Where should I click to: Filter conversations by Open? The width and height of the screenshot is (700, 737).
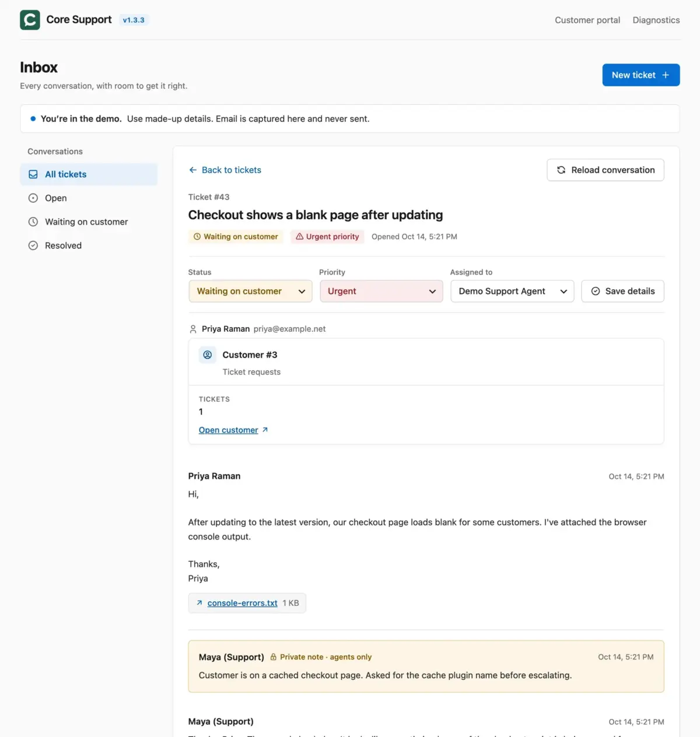pos(89,198)
